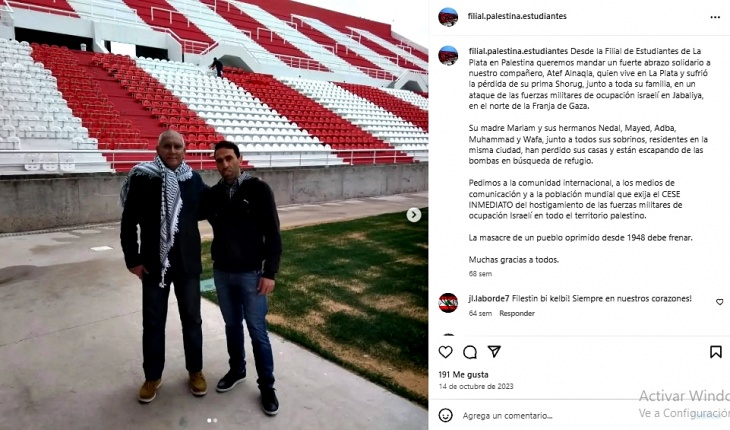This screenshot has width=730, height=430.
Task: Share the post via the paper plane icon
Action: click(x=494, y=352)
